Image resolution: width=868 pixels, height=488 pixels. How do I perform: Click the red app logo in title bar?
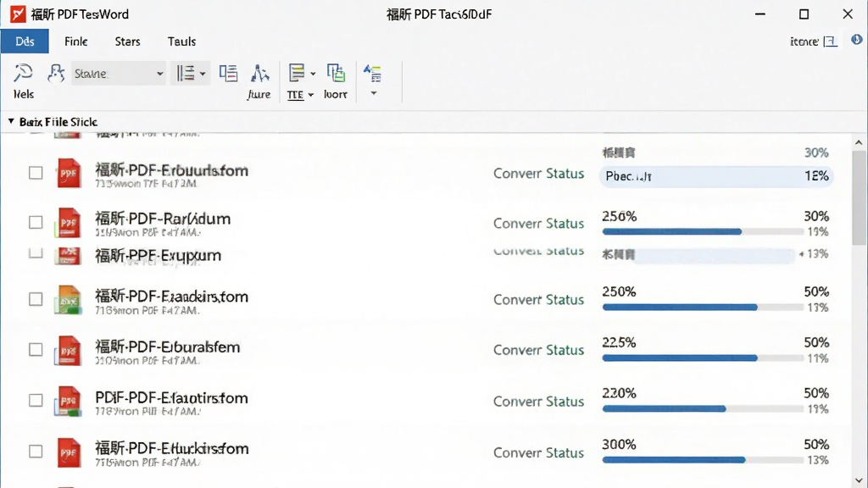pos(18,14)
